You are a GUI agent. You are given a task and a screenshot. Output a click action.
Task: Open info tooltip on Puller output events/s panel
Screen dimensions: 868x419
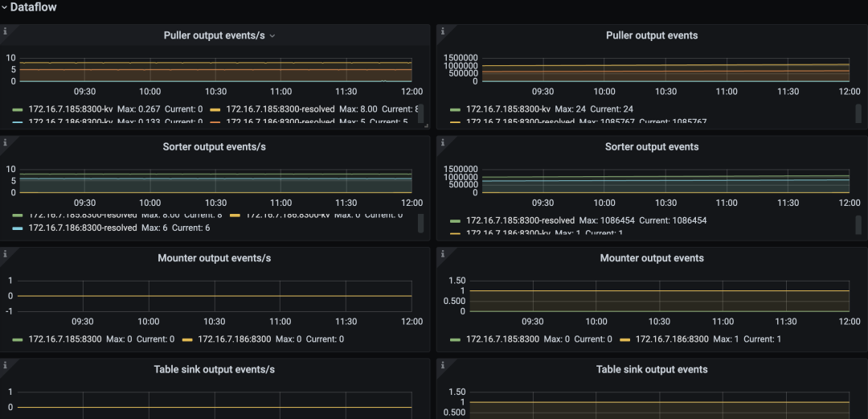point(5,31)
